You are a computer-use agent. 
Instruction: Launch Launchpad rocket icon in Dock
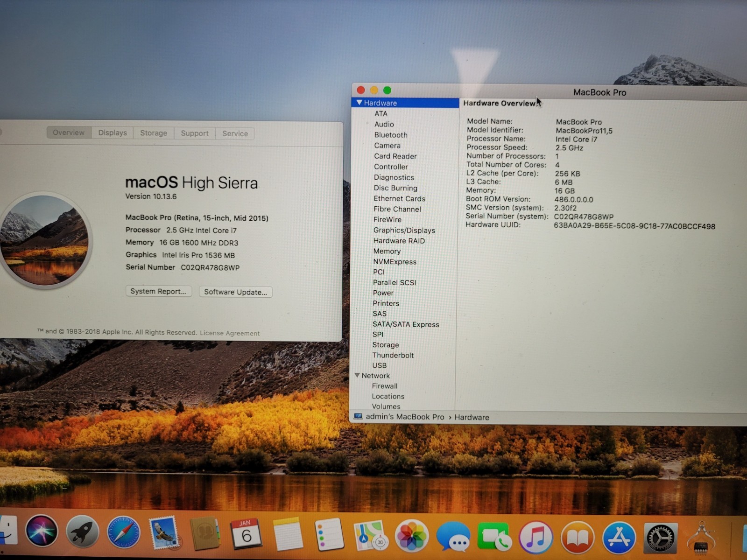click(x=83, y=532)
